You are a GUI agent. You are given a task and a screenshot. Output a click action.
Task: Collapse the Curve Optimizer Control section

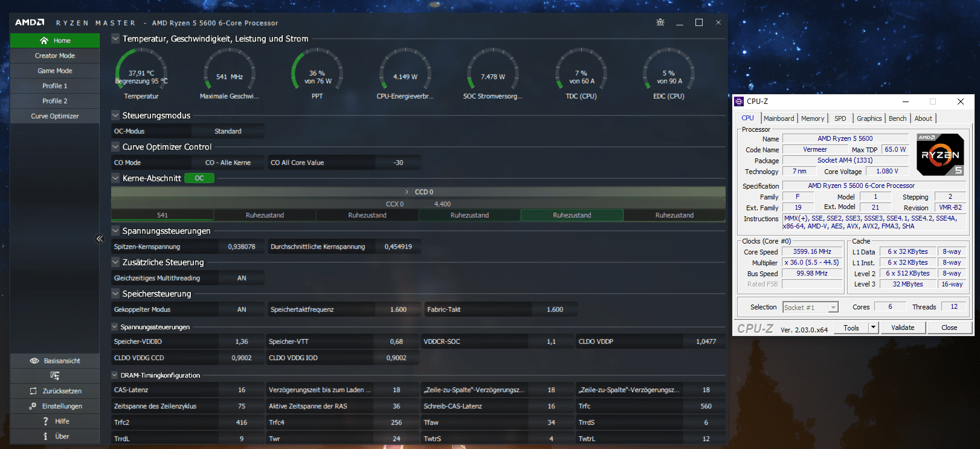pyautogui.click(x=115, y=147)
